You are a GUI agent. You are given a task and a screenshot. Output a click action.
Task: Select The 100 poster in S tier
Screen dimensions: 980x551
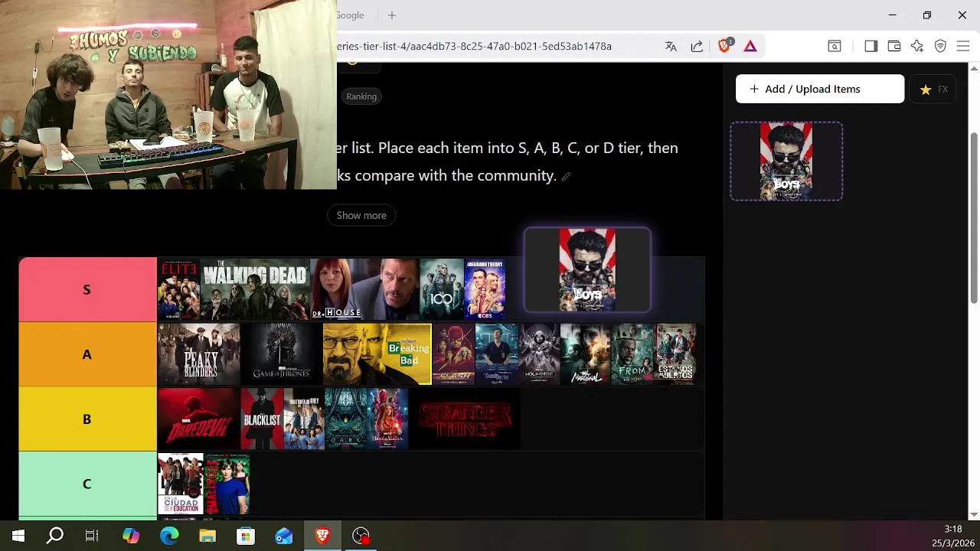point(442,289)
